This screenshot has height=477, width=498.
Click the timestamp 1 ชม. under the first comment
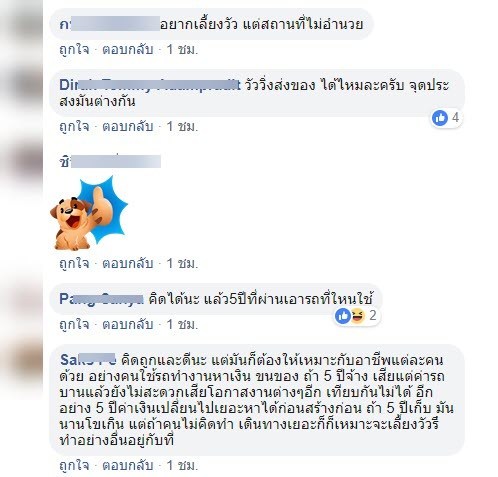click(182, 50)
